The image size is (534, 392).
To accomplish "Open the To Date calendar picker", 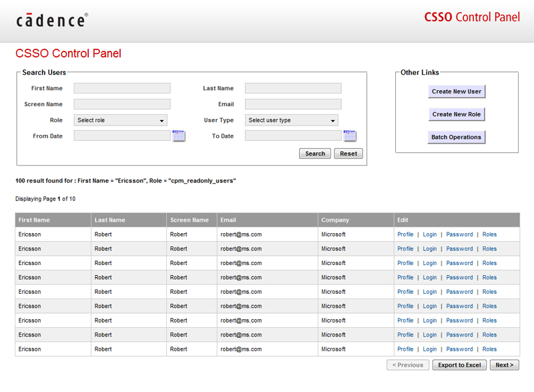I will (x=348, y=136).
